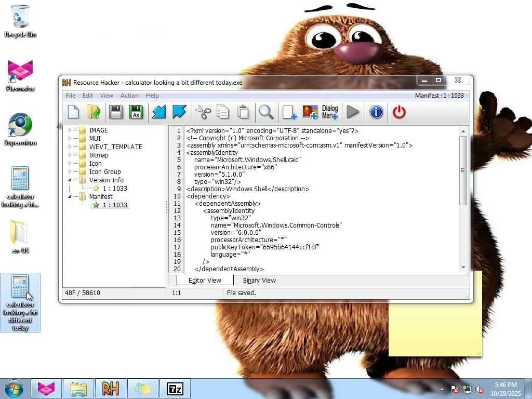The image size is (532, 399).
Task: Select the Icon Group folder label
Action: 105,171
